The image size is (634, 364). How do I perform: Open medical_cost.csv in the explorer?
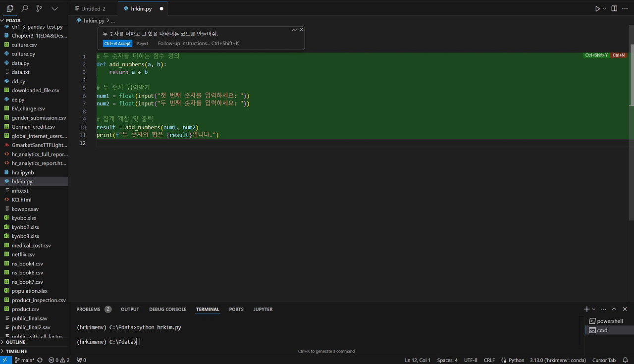(x=34, y=245)
